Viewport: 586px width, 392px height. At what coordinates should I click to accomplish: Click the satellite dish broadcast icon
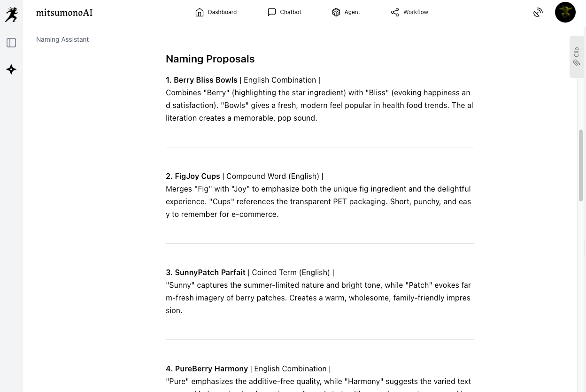(538, 13)
